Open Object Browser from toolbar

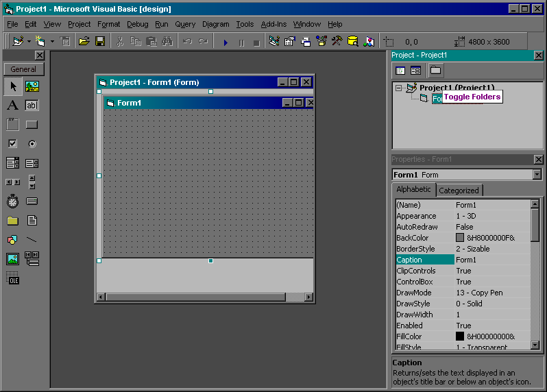pos(321,42)
